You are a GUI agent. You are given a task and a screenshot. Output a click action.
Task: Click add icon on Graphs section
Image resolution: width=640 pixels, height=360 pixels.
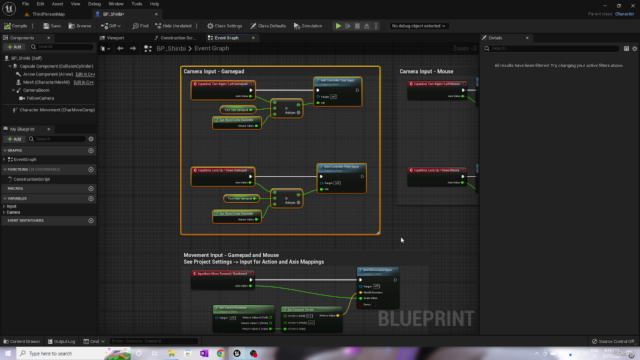pos(91,150)
